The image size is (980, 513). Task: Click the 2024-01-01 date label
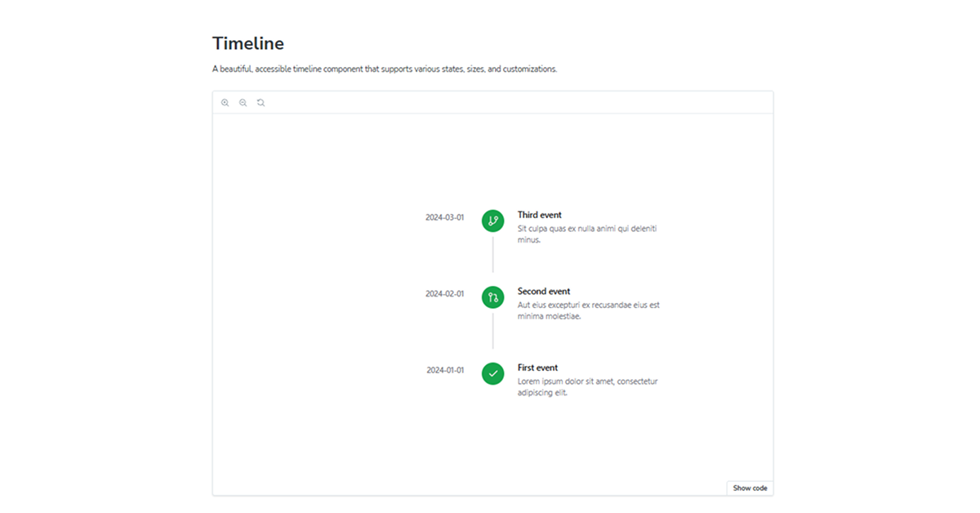tap(444, 370)
